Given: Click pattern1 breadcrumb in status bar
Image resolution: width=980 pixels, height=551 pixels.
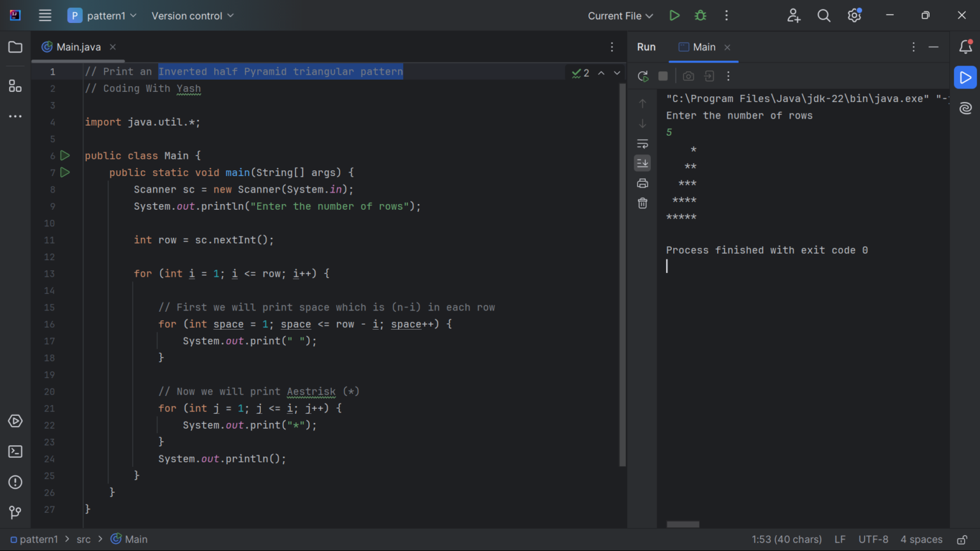Looking at the screenshot, I should coord(34,540).
